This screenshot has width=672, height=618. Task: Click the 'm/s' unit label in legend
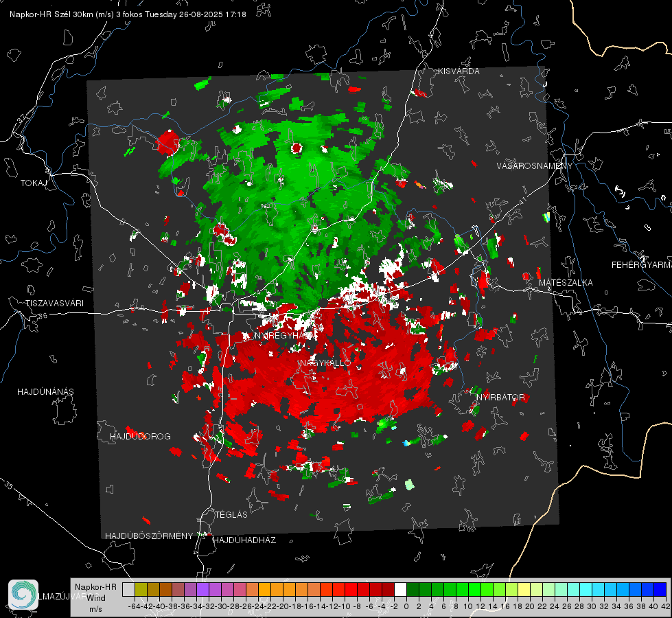(x=95, y=609)
